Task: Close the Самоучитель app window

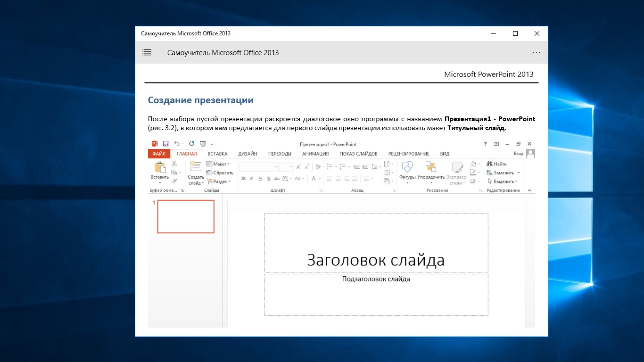Action: [x=537, y=33]
